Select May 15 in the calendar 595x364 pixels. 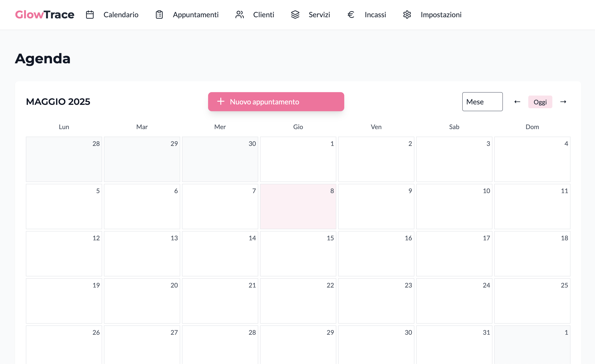(298, 254)
